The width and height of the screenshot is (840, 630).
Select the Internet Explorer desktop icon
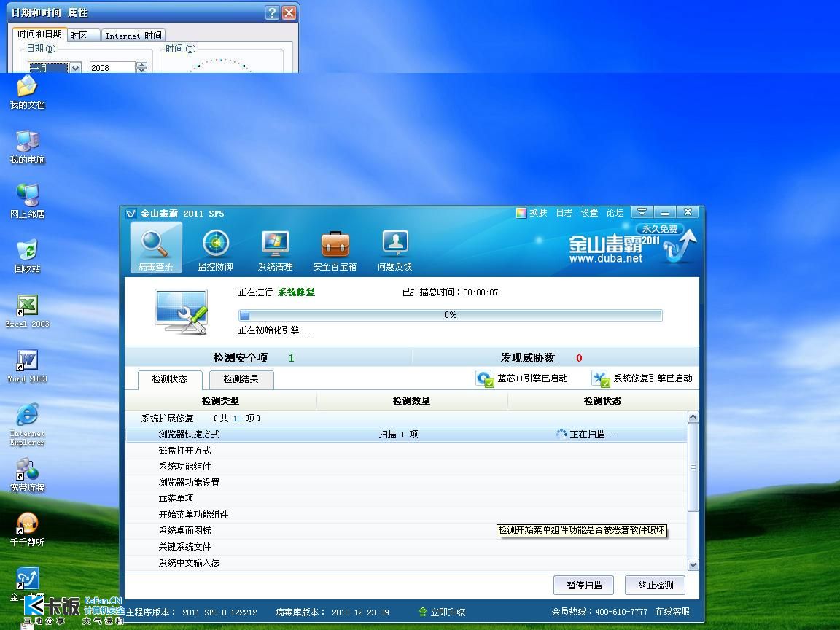tap(27, 425)
